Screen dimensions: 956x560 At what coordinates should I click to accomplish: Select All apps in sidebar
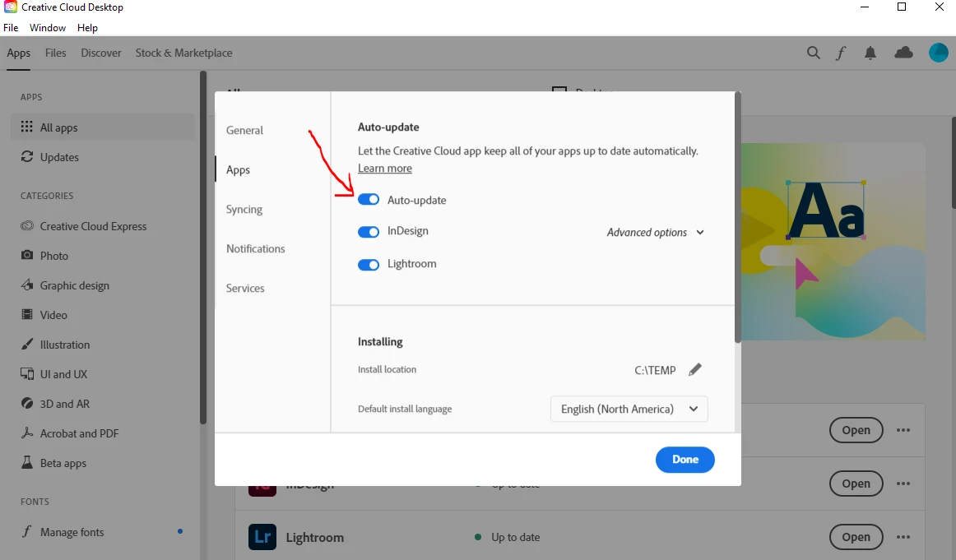click(102, 127)
